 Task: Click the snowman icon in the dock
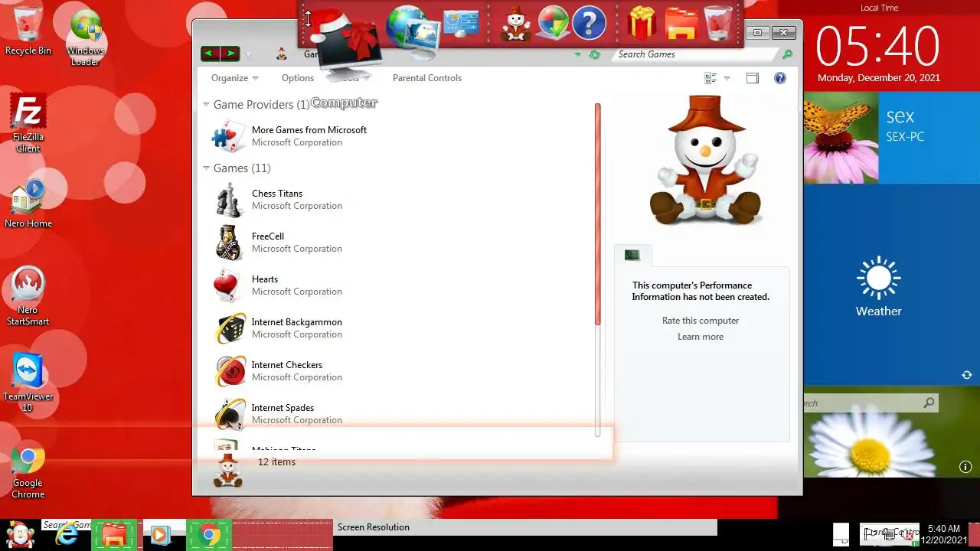[516, 23]
